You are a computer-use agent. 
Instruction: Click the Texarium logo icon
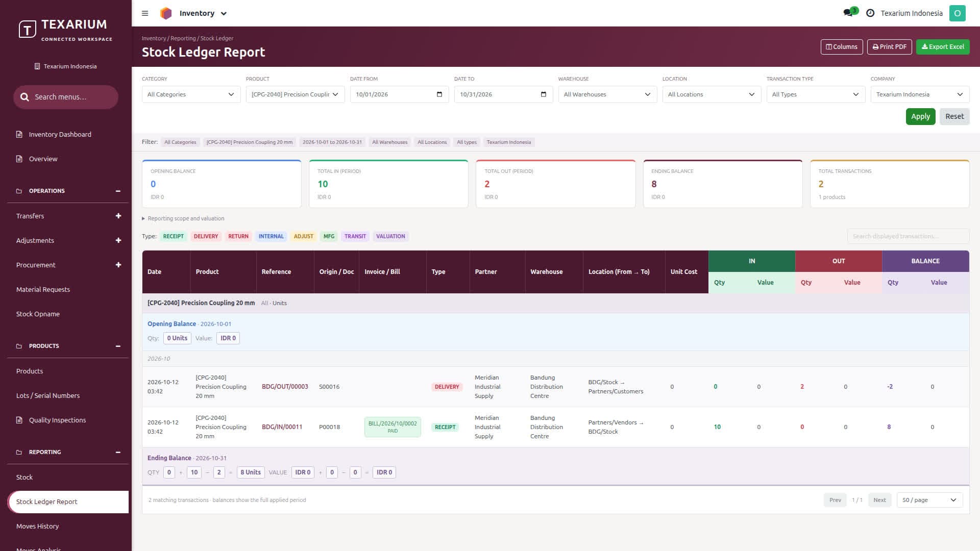(x=28, y=29)
